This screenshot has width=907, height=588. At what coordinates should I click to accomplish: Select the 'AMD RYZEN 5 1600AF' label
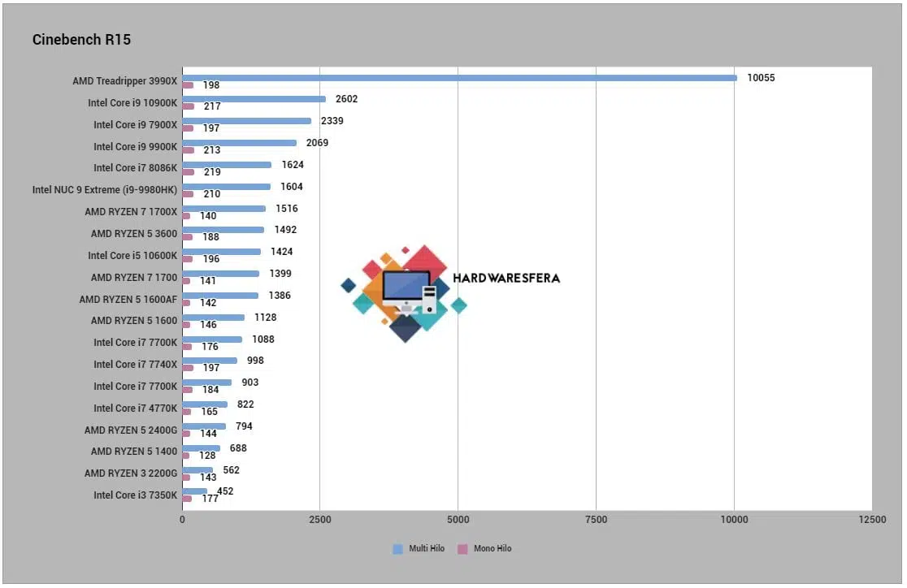(128, 300)
